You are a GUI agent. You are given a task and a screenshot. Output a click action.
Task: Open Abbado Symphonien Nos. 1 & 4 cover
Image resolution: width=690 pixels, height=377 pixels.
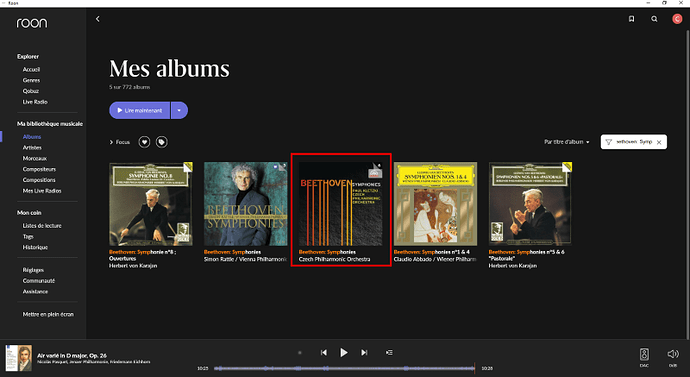tap(435, 204)
